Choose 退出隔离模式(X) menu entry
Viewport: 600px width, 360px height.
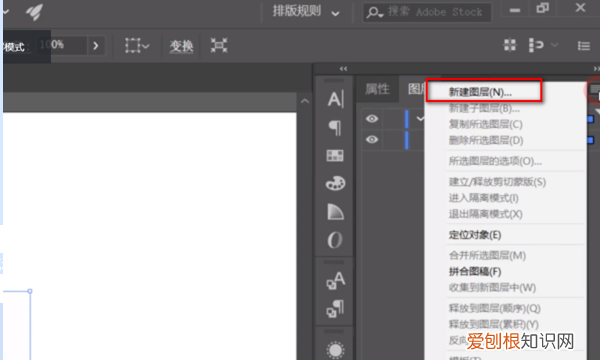[486, 214]
